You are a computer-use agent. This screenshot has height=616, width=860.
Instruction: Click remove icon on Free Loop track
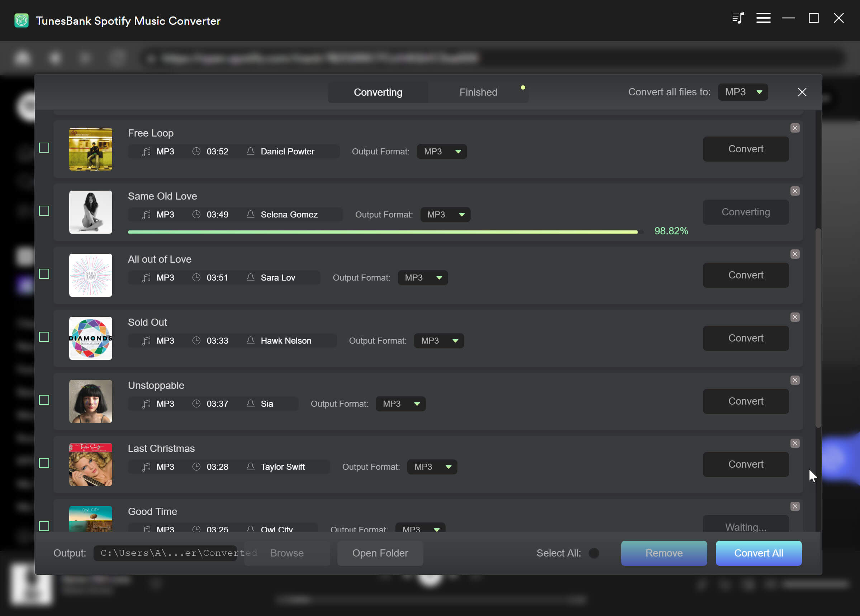795,128
